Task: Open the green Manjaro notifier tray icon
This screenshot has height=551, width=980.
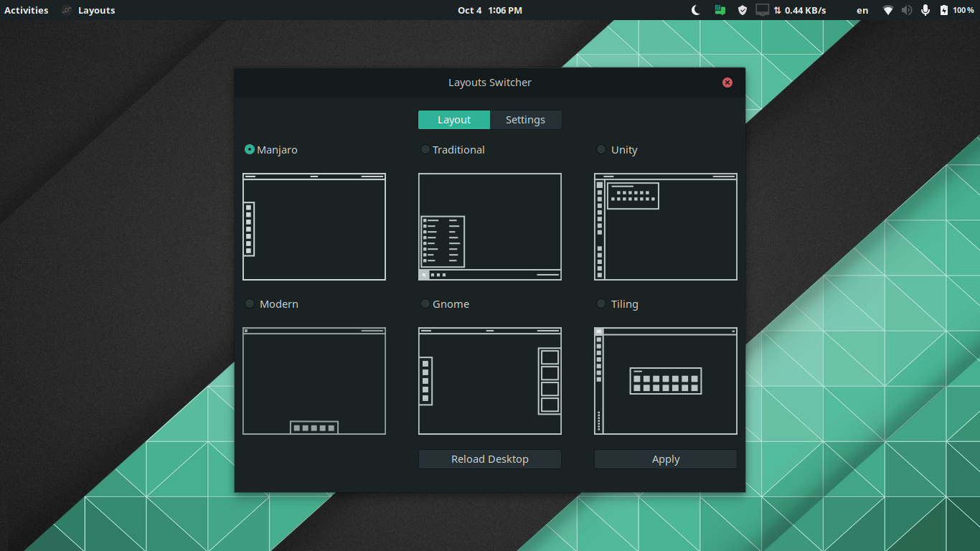Action: click(720, 10)
